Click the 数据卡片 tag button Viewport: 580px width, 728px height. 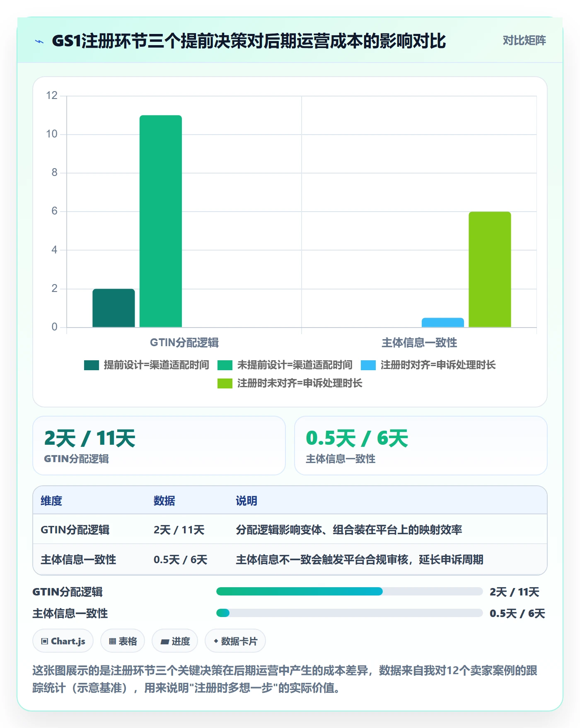pyautogui.click(x=235, y=641)
